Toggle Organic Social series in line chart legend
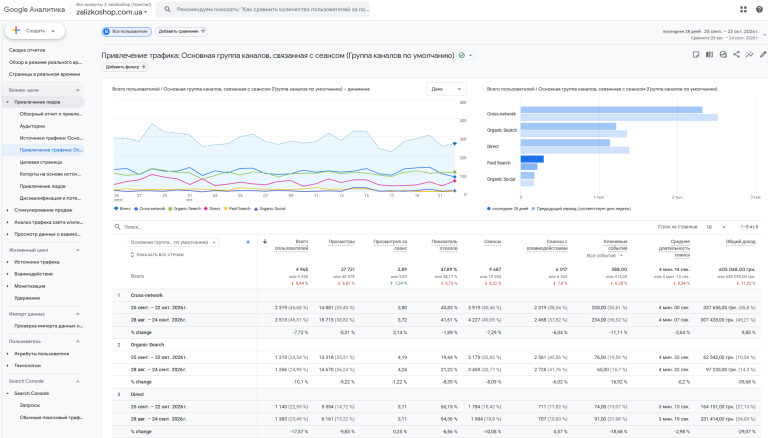This screenshot has width=768, height=438. tap(269, 209)
